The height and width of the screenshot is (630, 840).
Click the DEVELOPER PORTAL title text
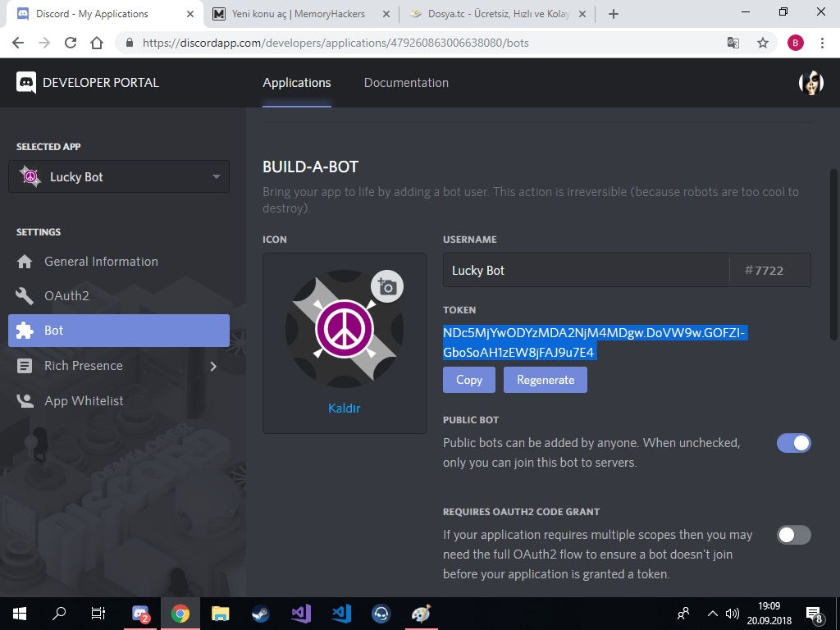[x=101, y=83]
